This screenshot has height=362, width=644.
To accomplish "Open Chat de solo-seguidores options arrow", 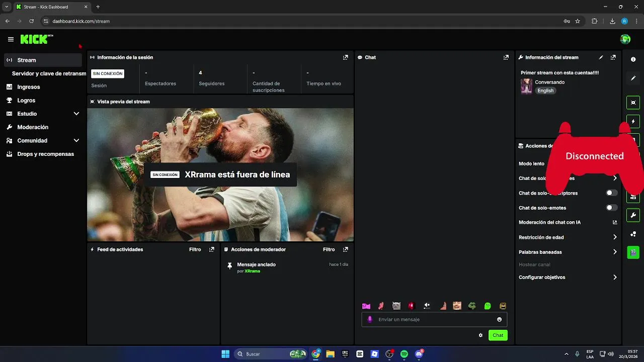I will click(x=615, y=178).
